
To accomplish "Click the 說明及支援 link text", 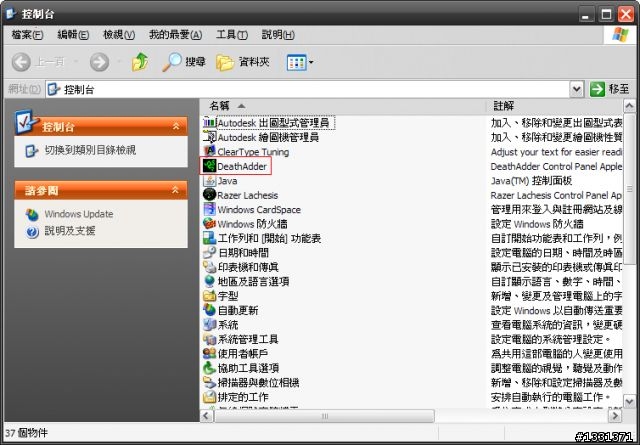I will tap(70, 231).
